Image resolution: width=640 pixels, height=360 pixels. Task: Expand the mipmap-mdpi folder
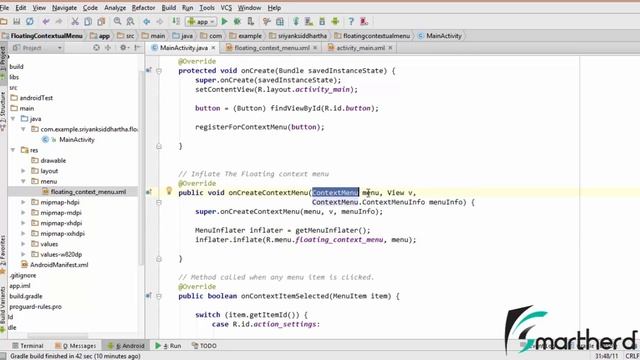23,213
